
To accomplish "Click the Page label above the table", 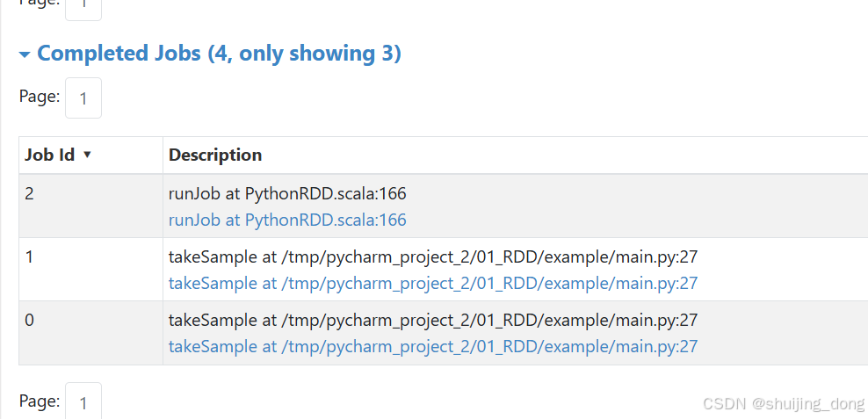I will click(x=40, y=97).
